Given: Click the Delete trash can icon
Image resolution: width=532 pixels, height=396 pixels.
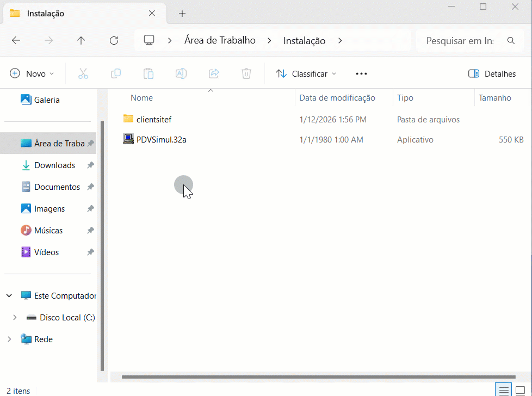Looking at the screenshot, I should click(x=246, y=73).
